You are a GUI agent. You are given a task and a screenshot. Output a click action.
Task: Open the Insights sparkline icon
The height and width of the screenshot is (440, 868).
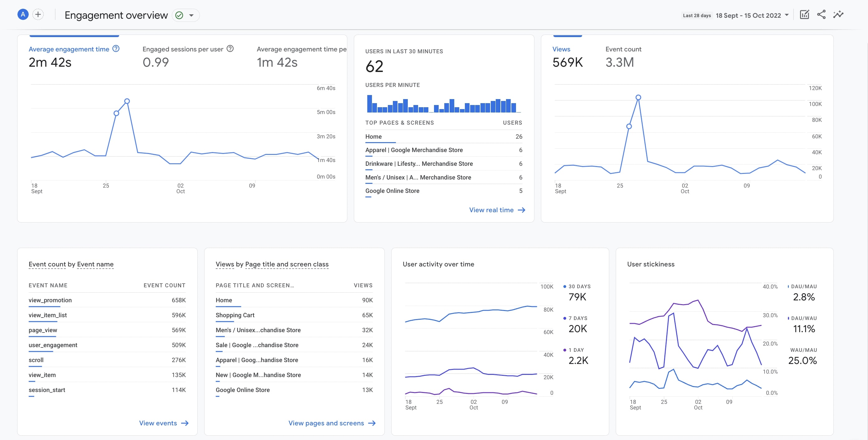coord(838,14)
